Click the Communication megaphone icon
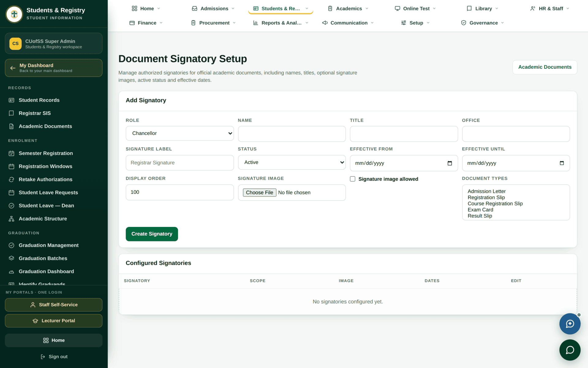Viewport: 588px width, 368px height. 325,23
